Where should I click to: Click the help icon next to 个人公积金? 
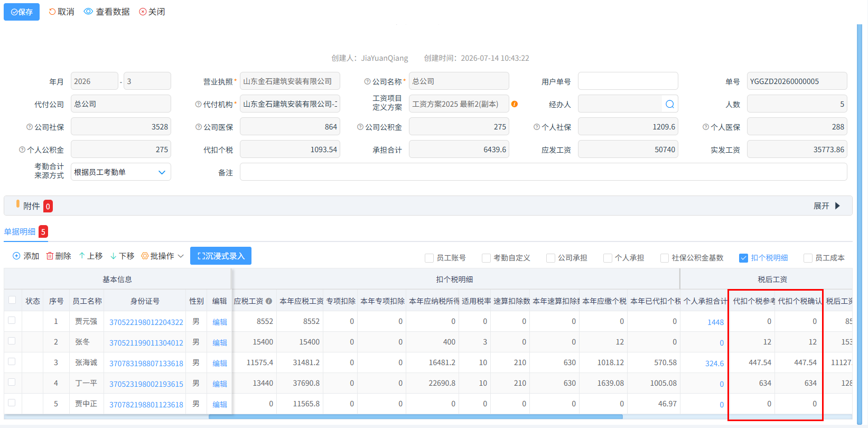pos(22,150)
